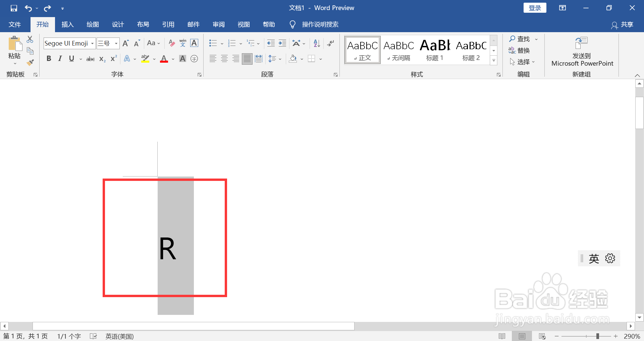Click the Copy icon in clipboard group
644x341 pixels.
click(x=30, y=51)
